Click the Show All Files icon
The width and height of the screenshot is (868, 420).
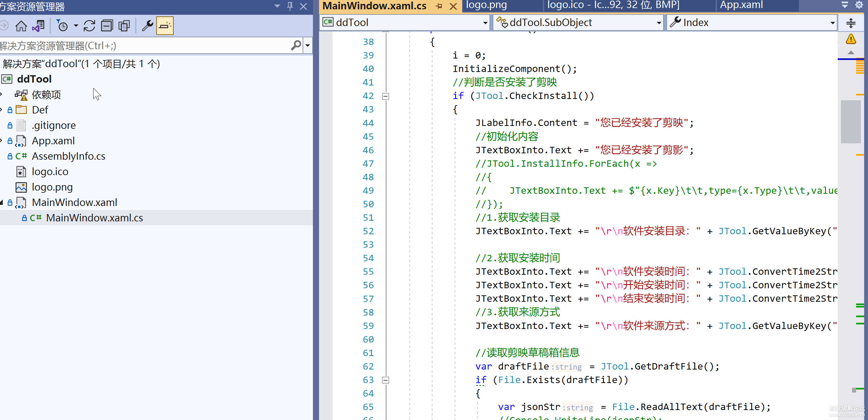(x=124, y=26)
